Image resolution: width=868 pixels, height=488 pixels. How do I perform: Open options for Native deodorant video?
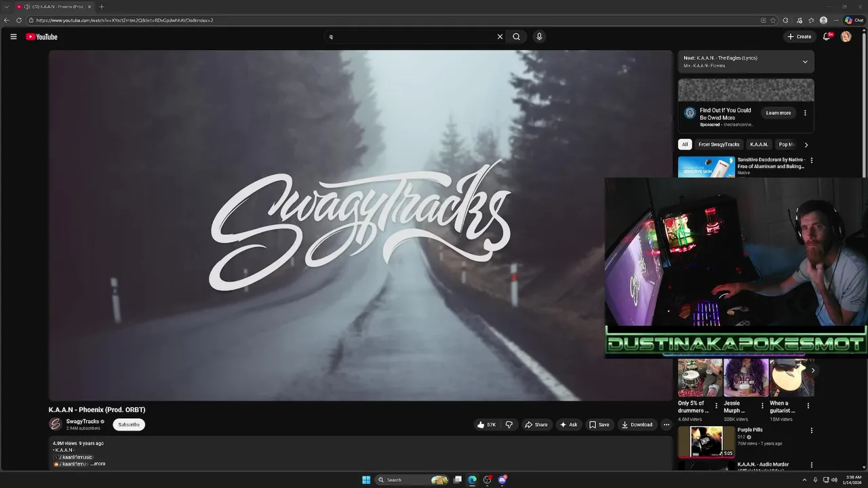811,161
